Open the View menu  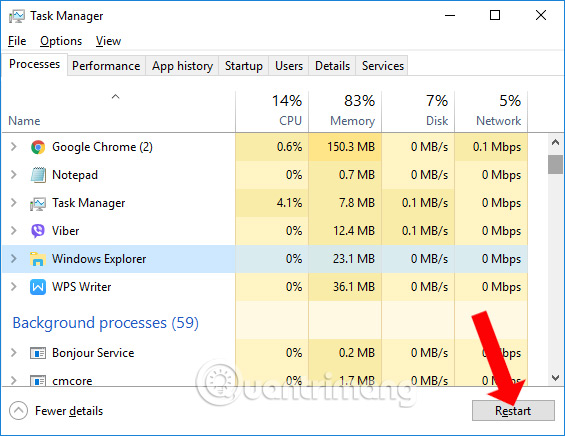click(108, 41)
